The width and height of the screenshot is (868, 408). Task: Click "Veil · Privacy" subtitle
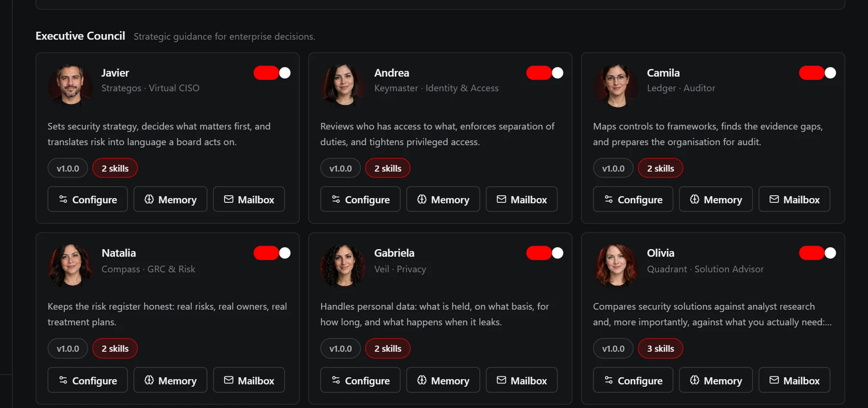(400, 269)
